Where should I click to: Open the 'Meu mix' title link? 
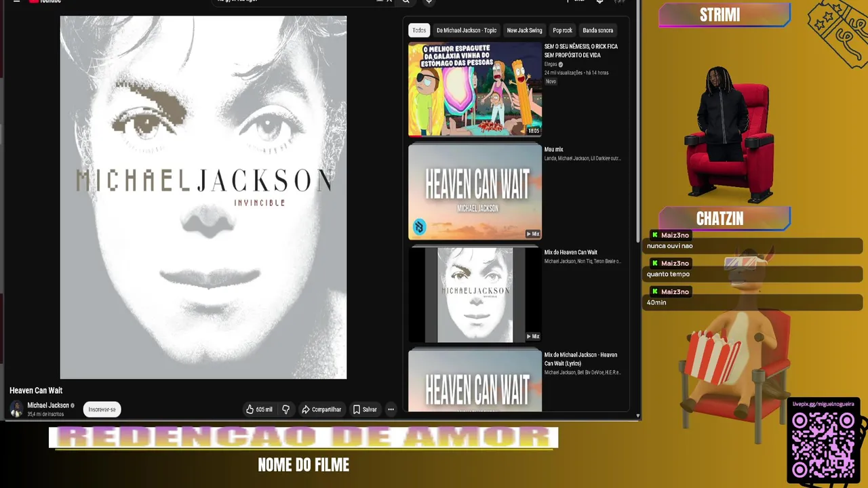click(x=553, y=149)
